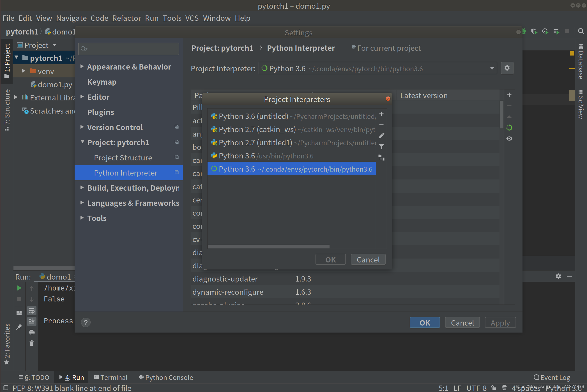This screenshot has width=587, height=392.
Task: Collapse the Project: pytorch1 settings section
Action: (x=82, y=142)
